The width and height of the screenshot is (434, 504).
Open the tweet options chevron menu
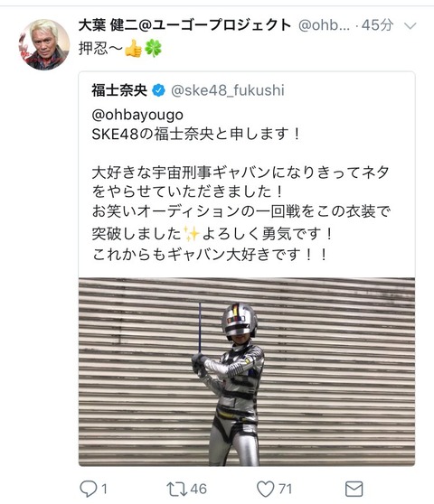click(x=410, y=25)
